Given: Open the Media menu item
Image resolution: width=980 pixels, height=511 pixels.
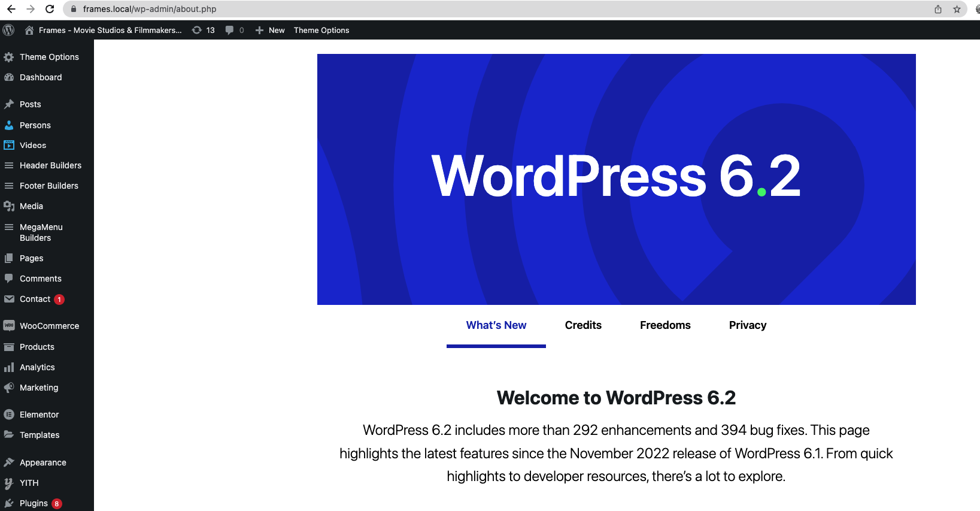Looking at the screenshot, I should [x=31, y=206].
